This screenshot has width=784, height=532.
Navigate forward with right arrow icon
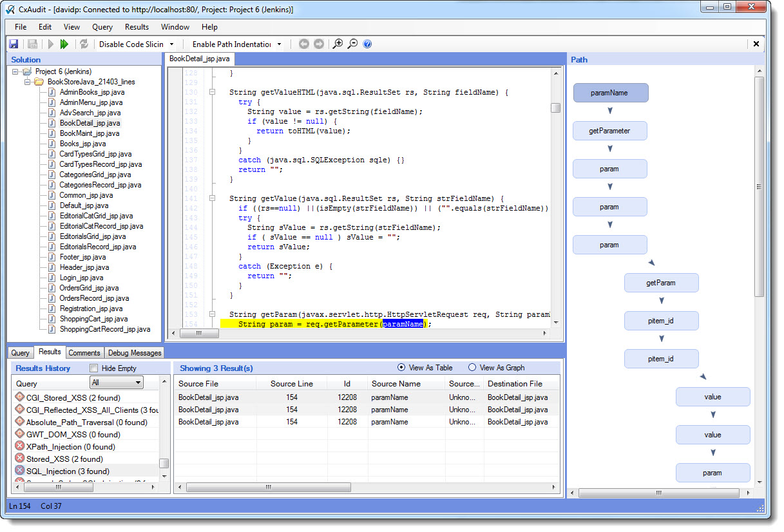tap(318, 44)
